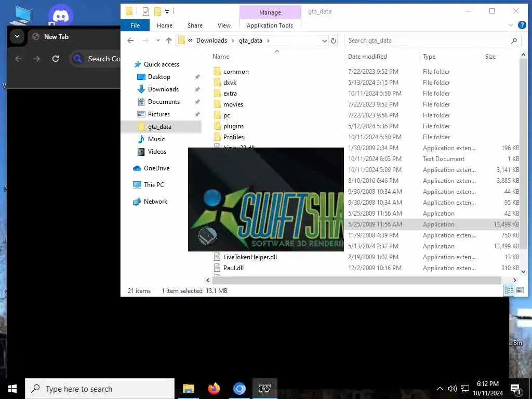Select the Paul.dll file
532x399 pixels.
pos(233,268)
